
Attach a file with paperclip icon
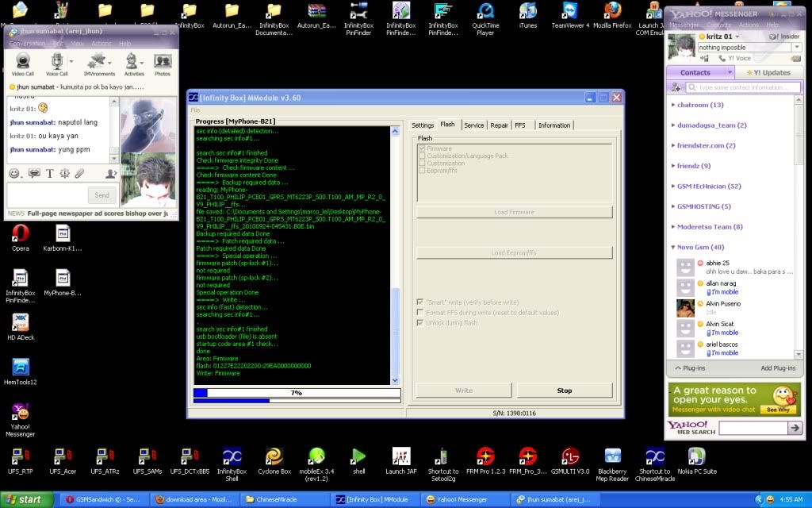point(79,174)
